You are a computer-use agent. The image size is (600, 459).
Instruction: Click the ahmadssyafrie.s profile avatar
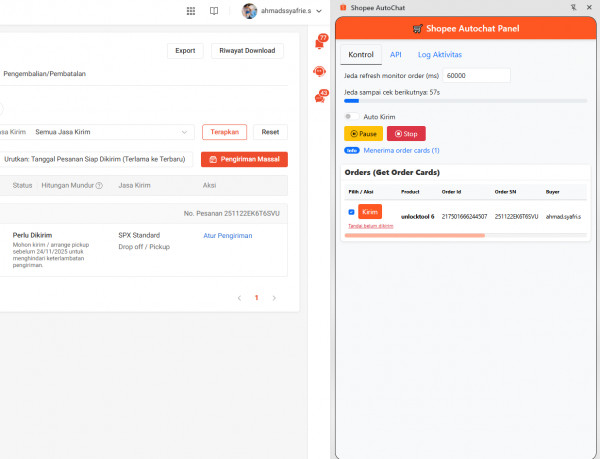pos(249,11)
